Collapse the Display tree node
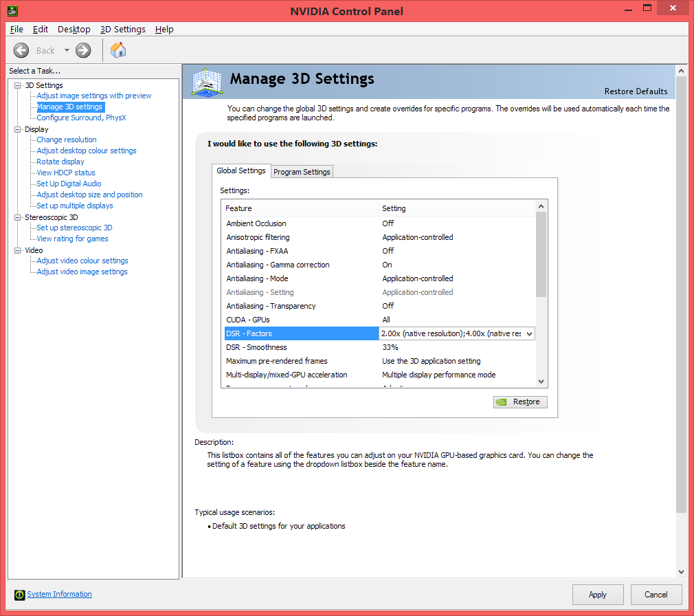 click(x=18, y=129)
